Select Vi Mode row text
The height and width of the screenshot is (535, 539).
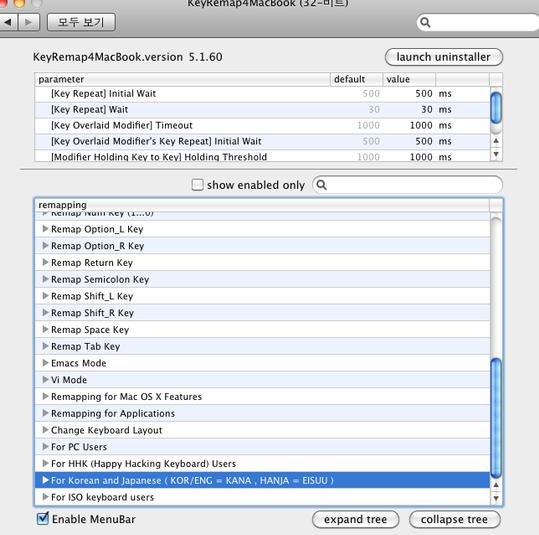coord(69,380)
